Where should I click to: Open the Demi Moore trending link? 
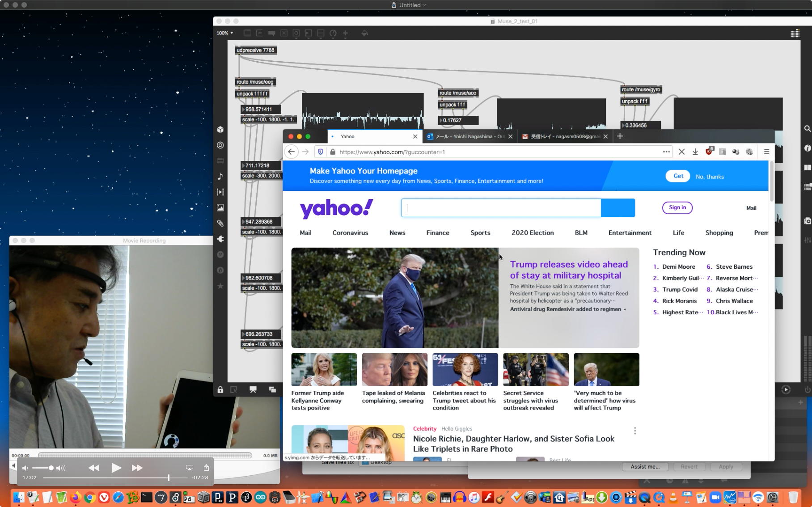(679, 267)
